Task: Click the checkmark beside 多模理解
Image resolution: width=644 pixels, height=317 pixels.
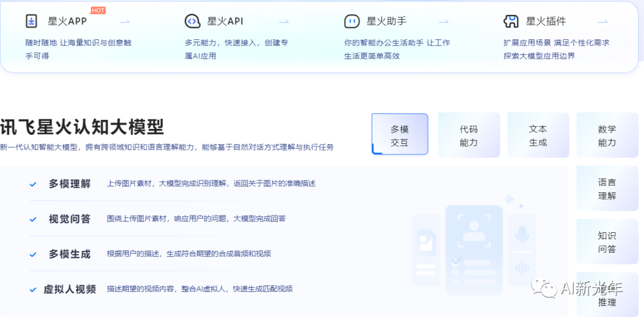Action: click(33, 184)
